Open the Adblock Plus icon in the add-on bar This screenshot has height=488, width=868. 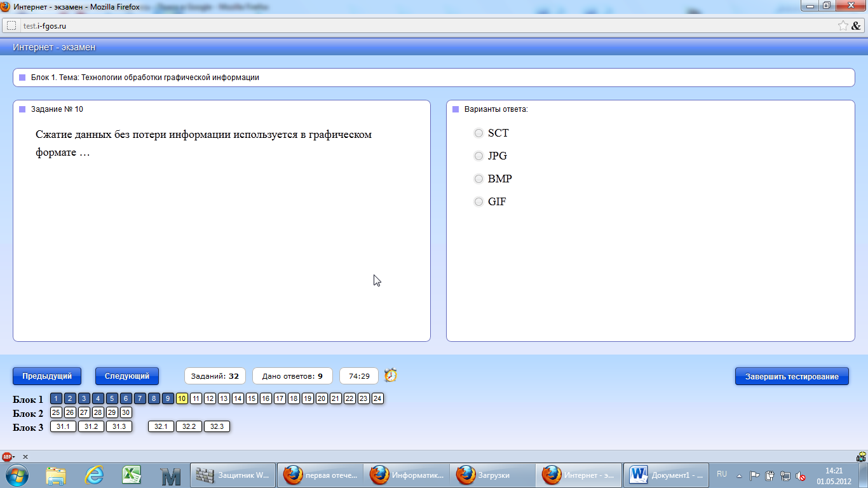pos(7,457)
